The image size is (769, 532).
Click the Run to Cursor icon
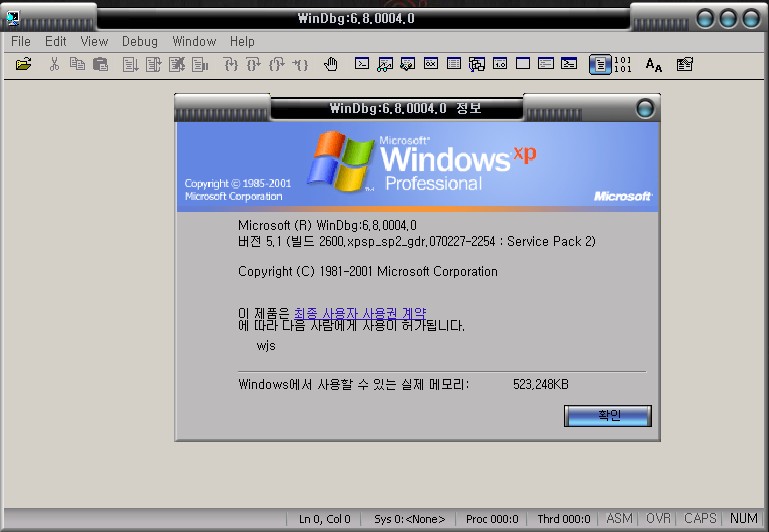pyautogui.click(x=300, y=64)
